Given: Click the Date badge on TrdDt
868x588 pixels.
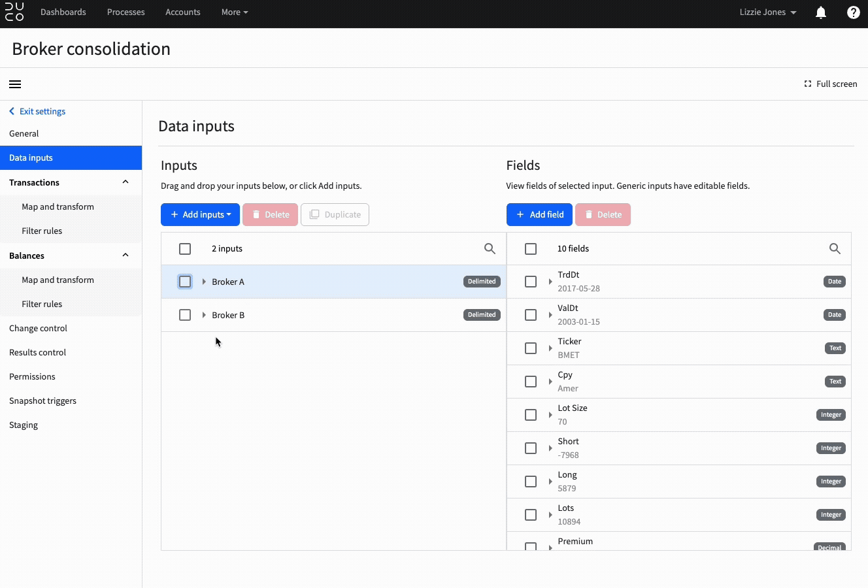Looking at the screenshot, I should pyautogui.click(x=835, y=282).
